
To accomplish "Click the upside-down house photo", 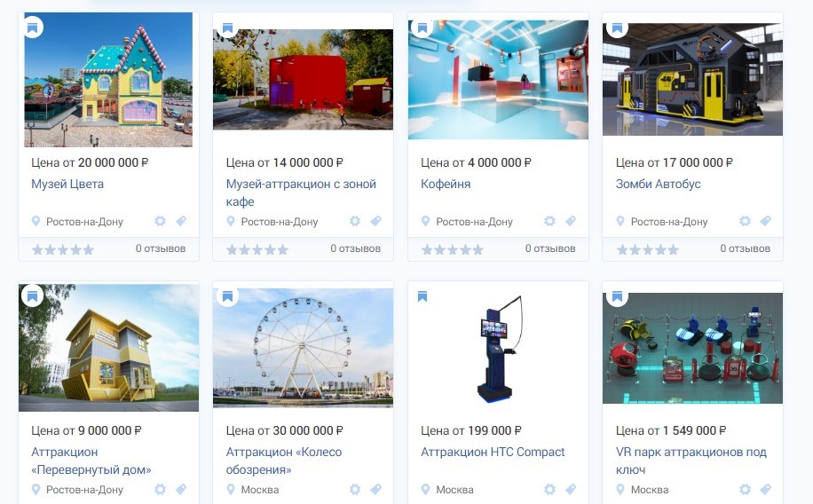I will point(109,348).
